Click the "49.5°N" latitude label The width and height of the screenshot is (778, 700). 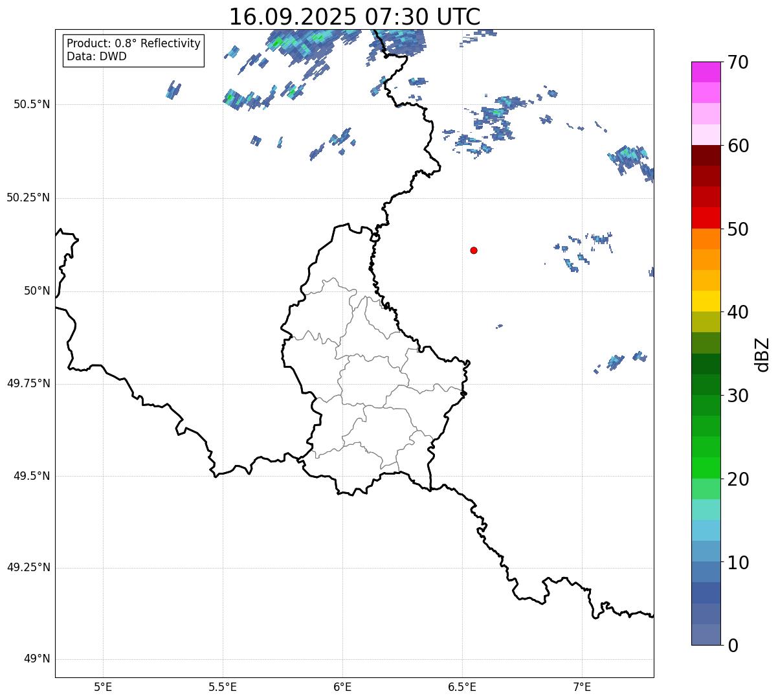coord(31,476)
